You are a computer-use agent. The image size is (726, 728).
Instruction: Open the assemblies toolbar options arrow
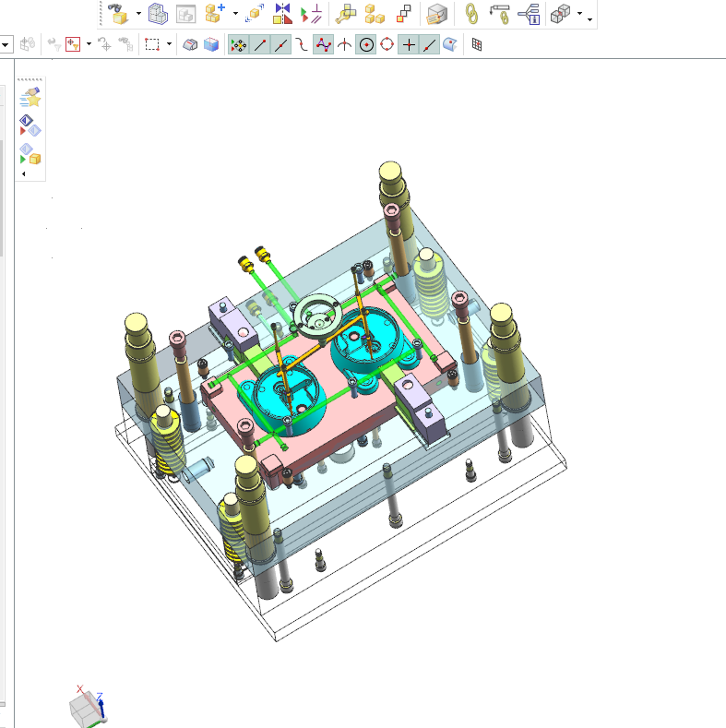point(590,19)
